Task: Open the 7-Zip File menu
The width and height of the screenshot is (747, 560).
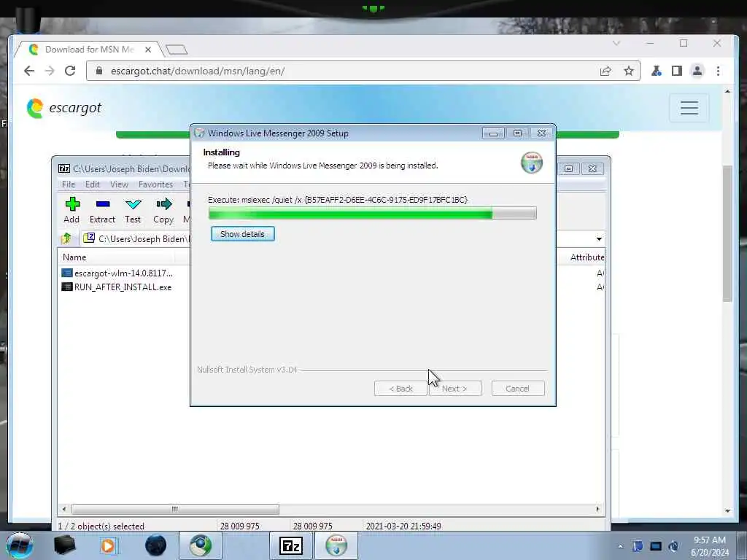Action: click(69, 184)
